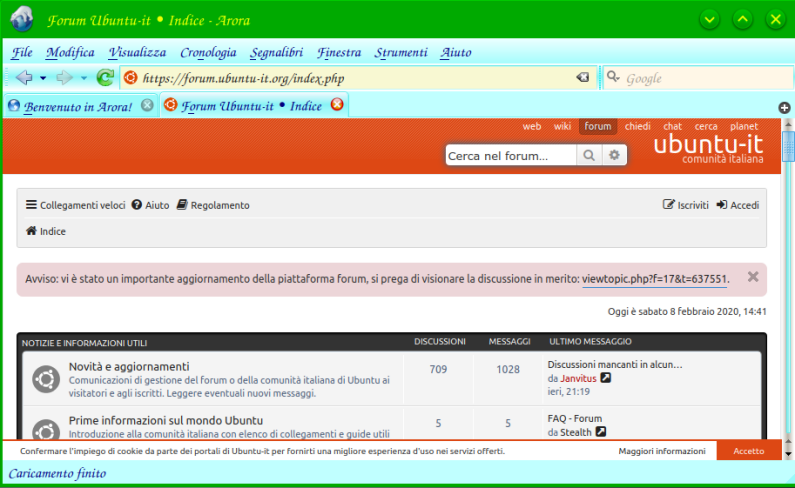Open the chiedi link in the top navigation

click(637, 126)
